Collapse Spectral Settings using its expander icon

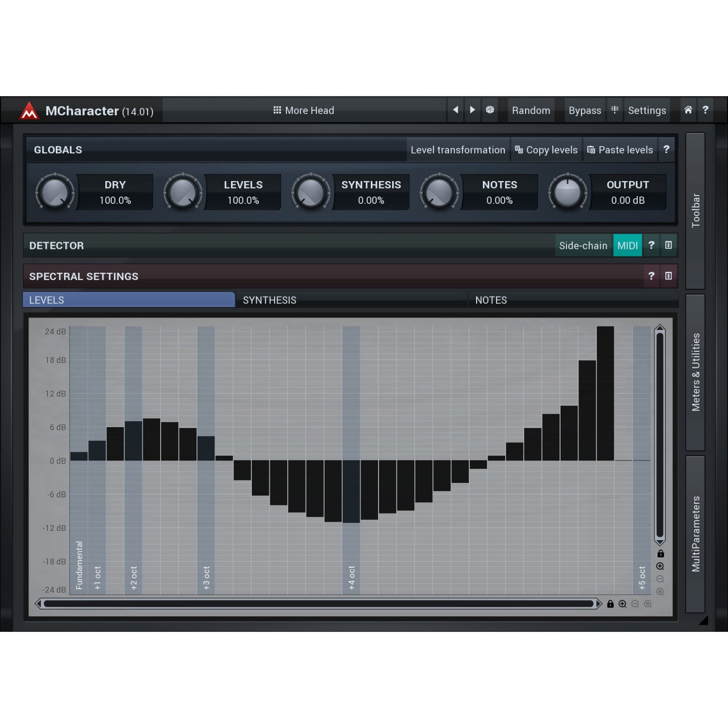pos(668,276)
